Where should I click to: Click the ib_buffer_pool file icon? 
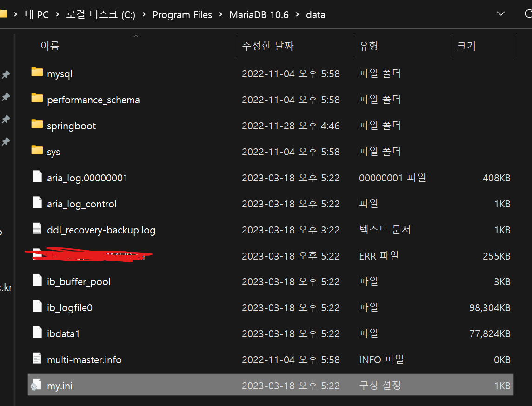(x=37, y=280)
